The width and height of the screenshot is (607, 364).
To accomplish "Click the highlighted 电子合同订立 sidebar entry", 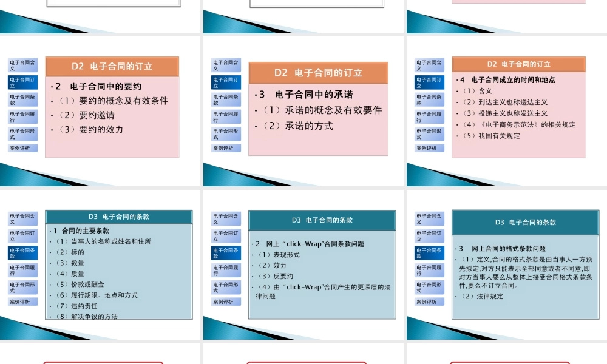I will click(22, 82).
